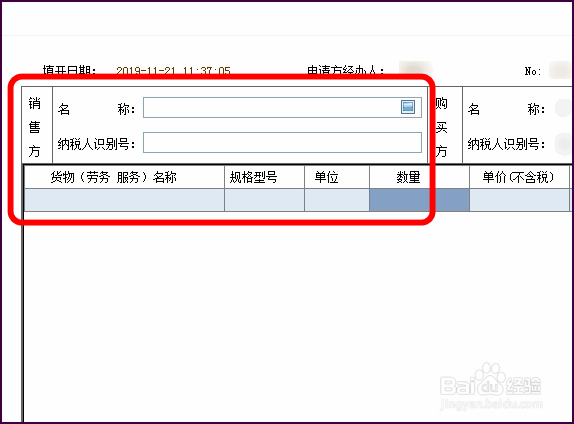Click the first row 单位 cell

click(337, 200)
